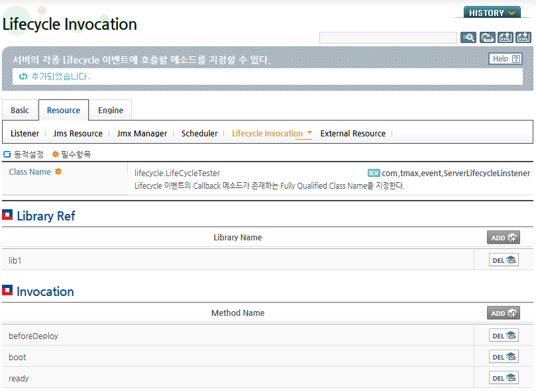Click the search magnifier icon button
This screenshot has height=392, width=536.
(x=468, y=37)
